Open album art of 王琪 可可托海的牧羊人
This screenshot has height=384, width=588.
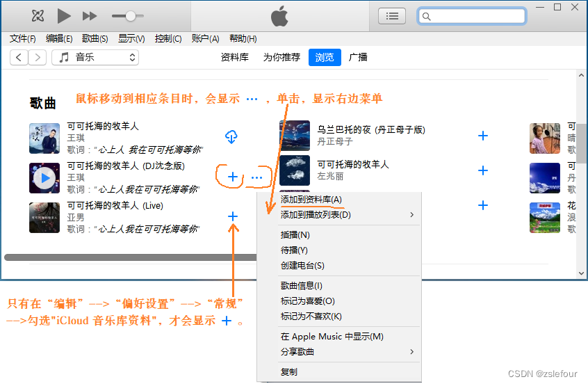(x=44, y=138)
